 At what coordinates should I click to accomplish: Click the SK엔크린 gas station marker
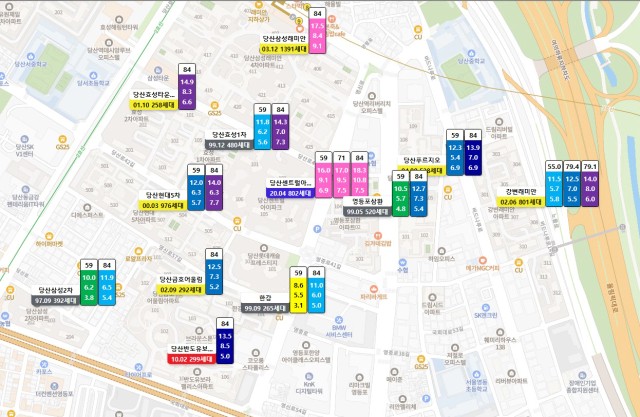(485, 308)
